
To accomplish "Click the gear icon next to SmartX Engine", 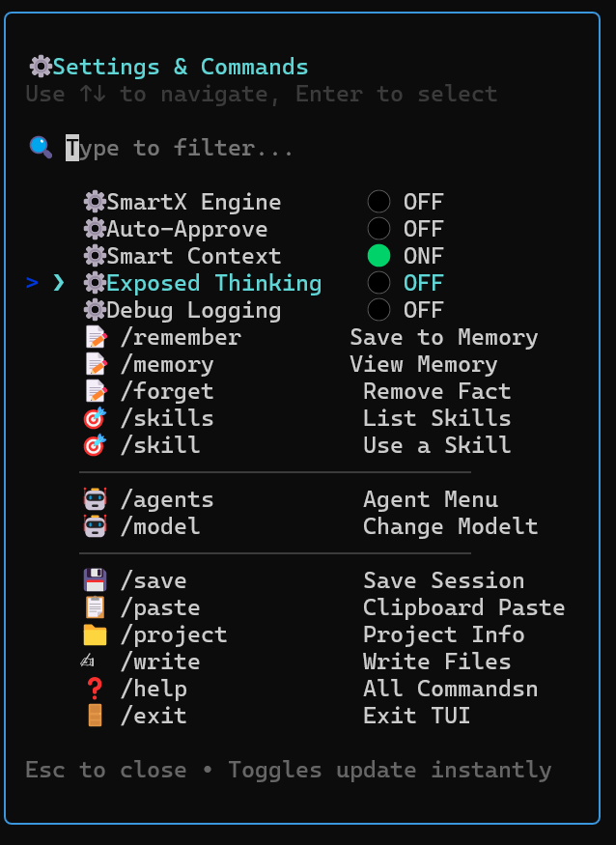I will [94, 202].
